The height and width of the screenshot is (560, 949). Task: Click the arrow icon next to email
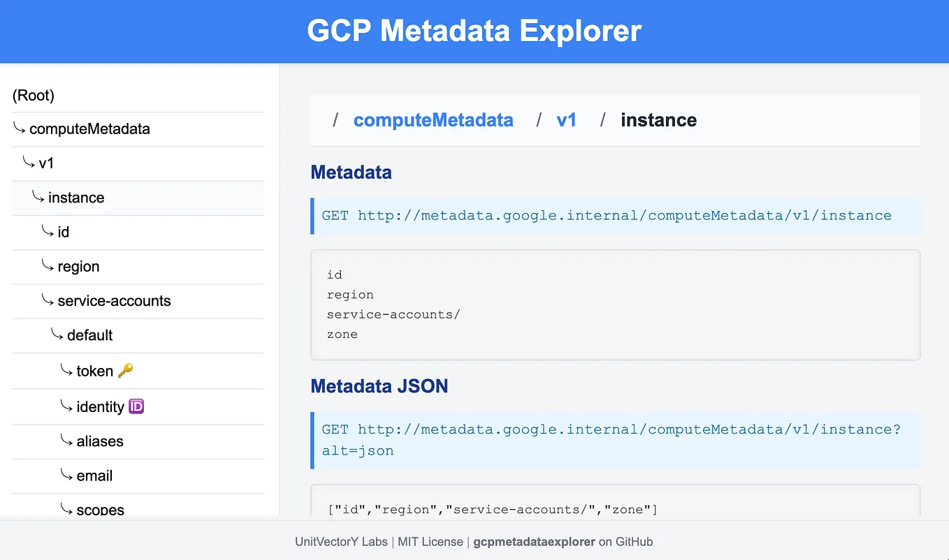(64, 474)
